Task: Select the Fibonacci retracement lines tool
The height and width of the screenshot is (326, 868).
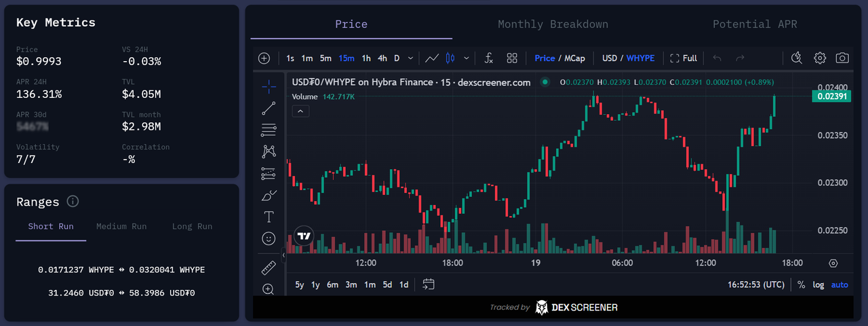Action: point(269,129)
